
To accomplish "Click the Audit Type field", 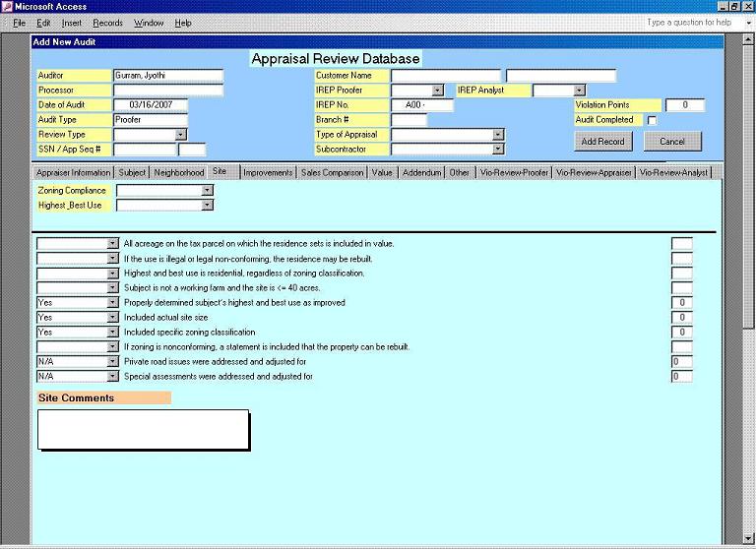I will (x=151, y=119).
